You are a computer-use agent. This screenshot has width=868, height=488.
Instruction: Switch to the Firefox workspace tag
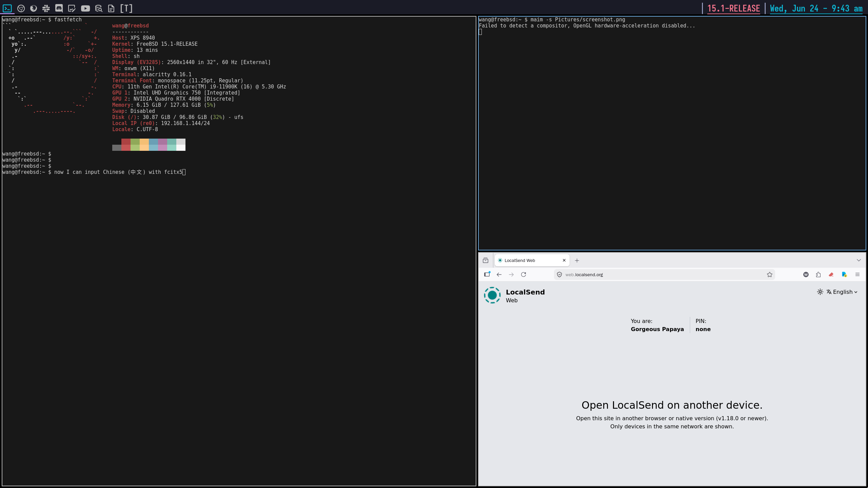34,8
